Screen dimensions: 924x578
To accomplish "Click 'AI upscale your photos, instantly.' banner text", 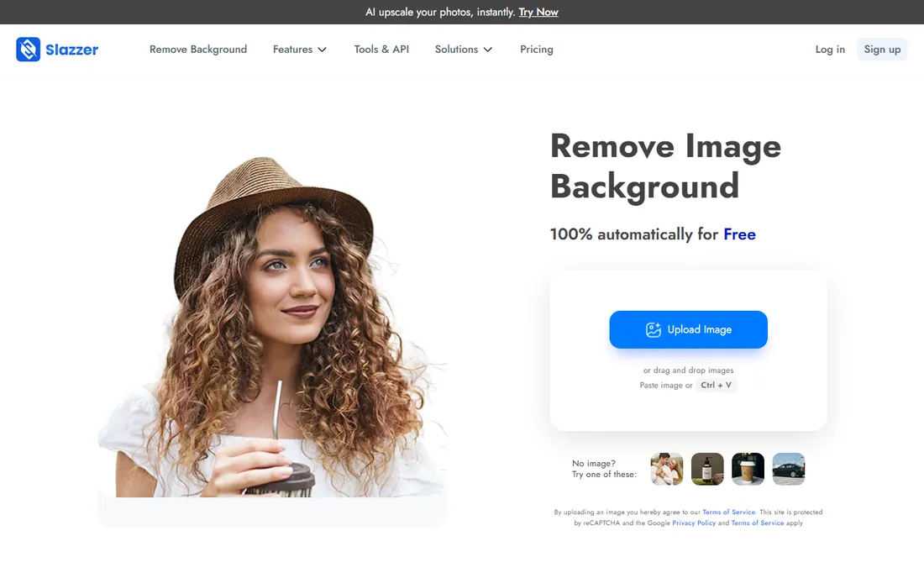I will [x=440, y=12].
